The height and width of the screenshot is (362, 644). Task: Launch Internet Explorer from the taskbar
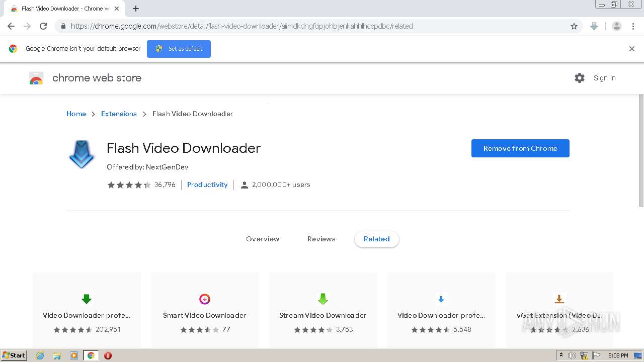(40, 355)
